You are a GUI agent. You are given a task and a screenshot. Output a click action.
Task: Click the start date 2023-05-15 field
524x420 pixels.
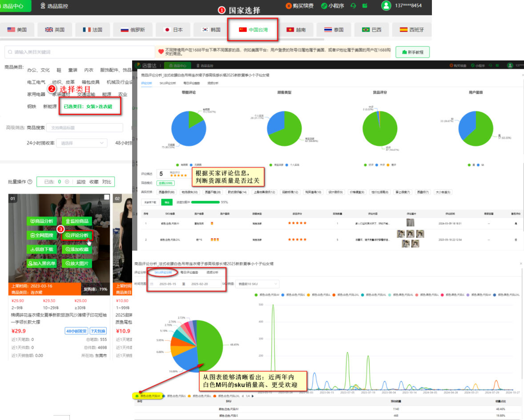click(167, 284)
